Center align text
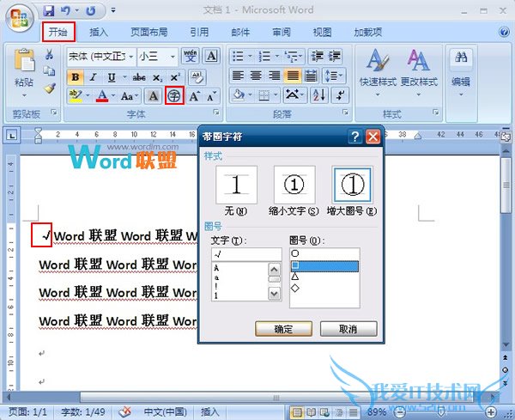The height and width of the screenshot is (420, 515). pos(256,76)
